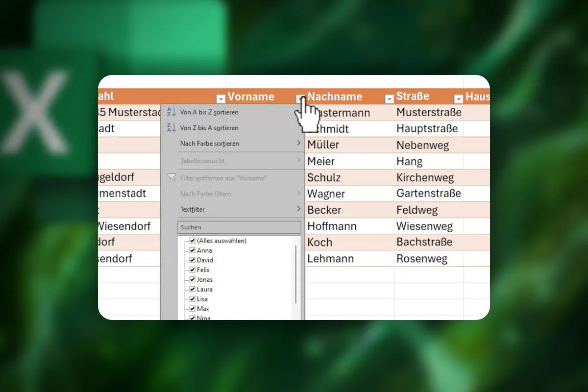The image size is (588, 392).
Task: Uncheck Lisa in the filter list
Action: (x=193, y=299)
